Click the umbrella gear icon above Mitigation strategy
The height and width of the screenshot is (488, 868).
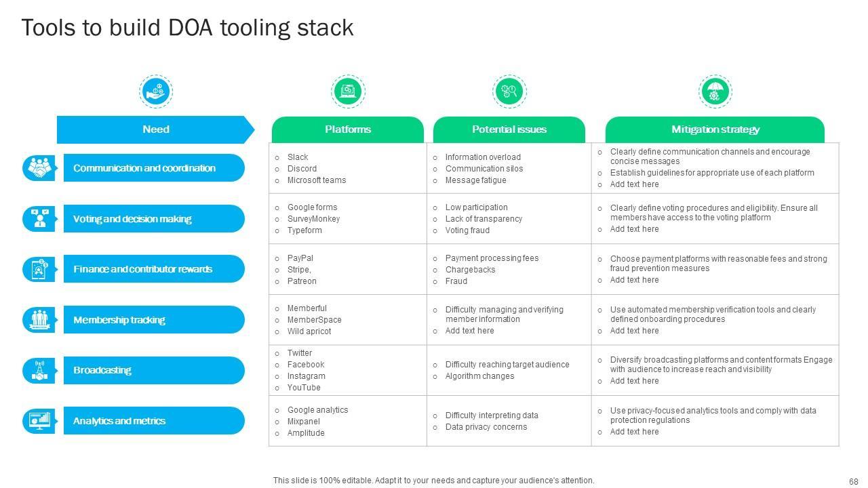tap(715, 91)
